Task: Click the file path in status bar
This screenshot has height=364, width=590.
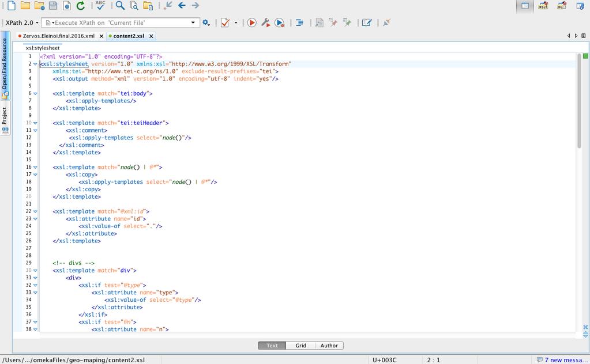Action: 73,360
